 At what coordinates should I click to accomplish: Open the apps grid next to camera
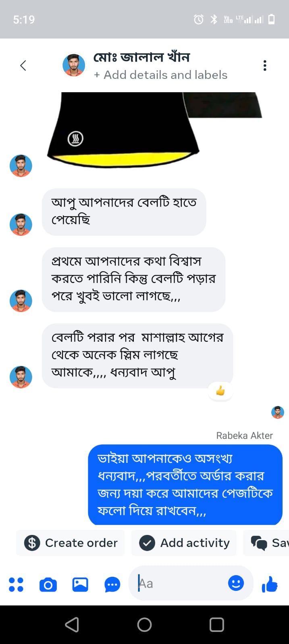(x=16, y=584)
